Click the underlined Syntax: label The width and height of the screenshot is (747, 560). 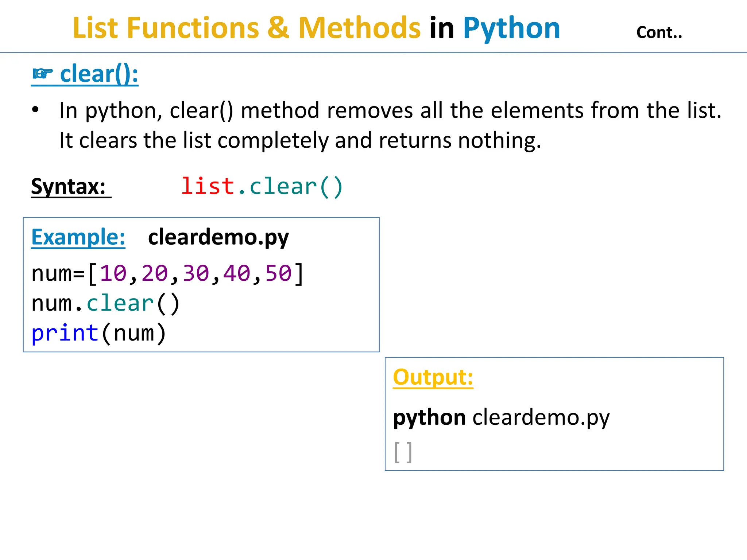[69, 187]
